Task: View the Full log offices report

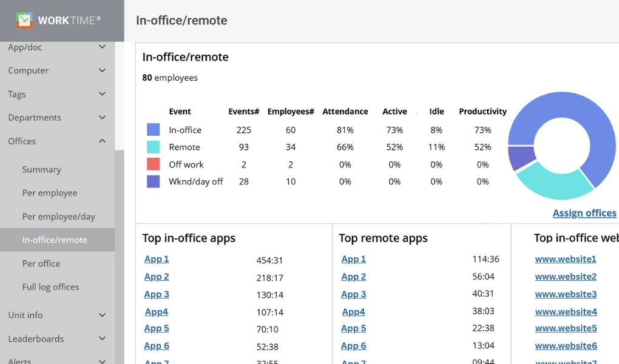Action: [52, 286]
